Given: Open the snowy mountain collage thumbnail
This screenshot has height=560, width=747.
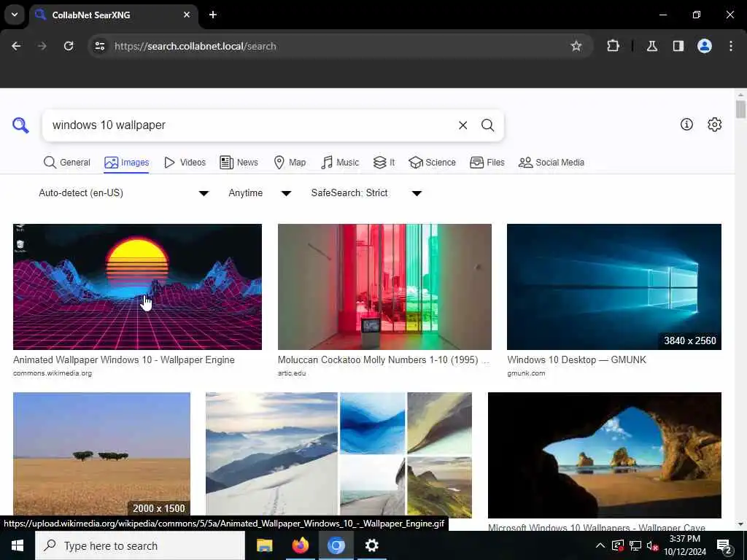Looking at the screenshot, I should pyautogui.click(x=338, y=455).
